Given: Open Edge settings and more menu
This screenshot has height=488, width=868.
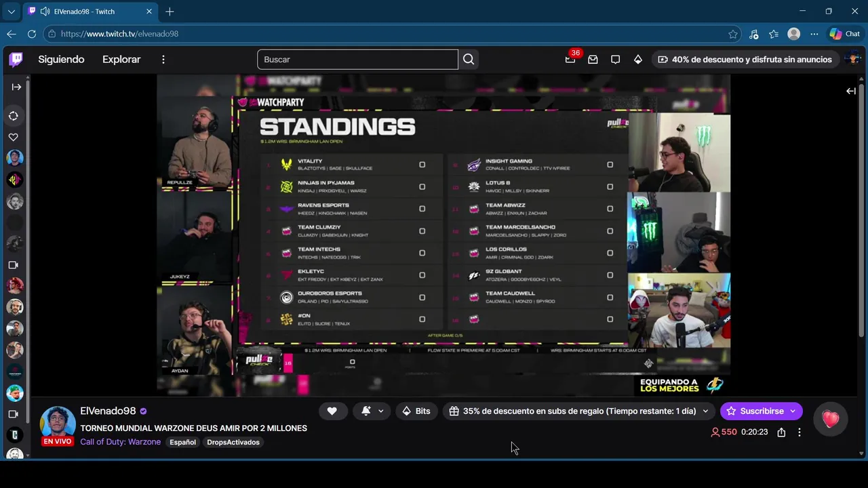Looking at the screenshot, I should (x=814, y=34).
